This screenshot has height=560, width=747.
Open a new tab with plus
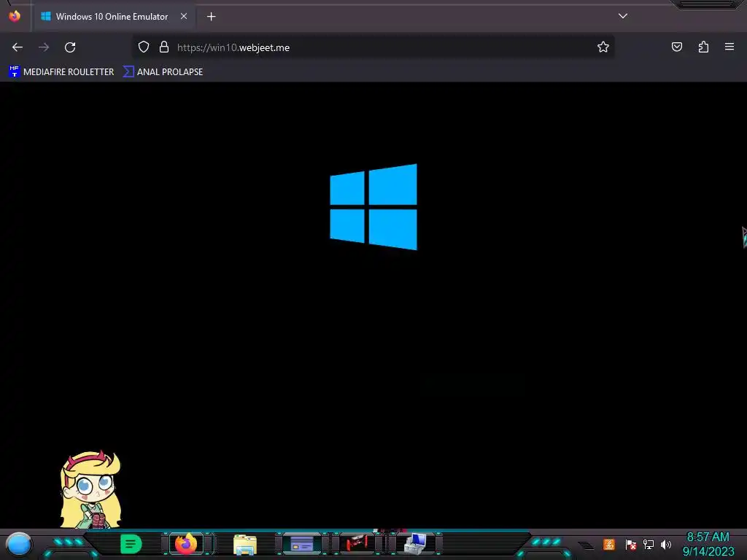click(x=211, y=17)
